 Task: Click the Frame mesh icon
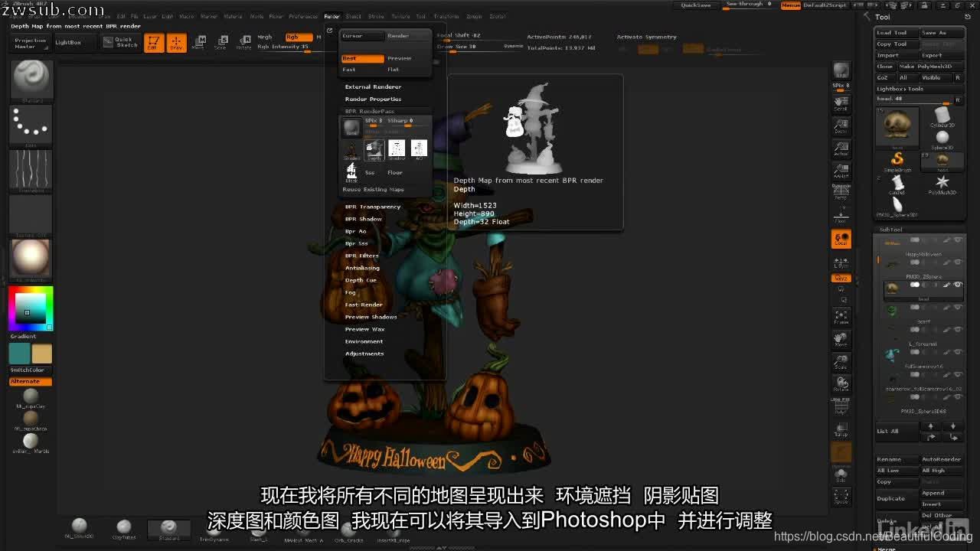(x=841, y=317)
